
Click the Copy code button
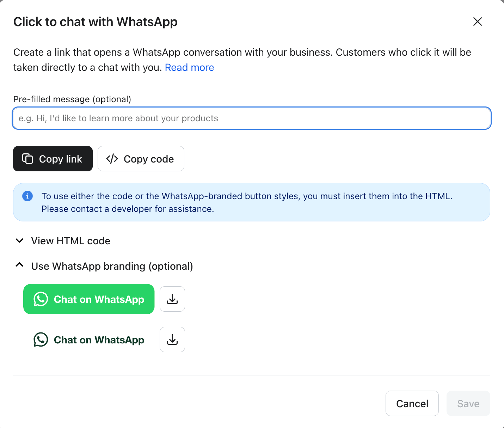point(141,159)
